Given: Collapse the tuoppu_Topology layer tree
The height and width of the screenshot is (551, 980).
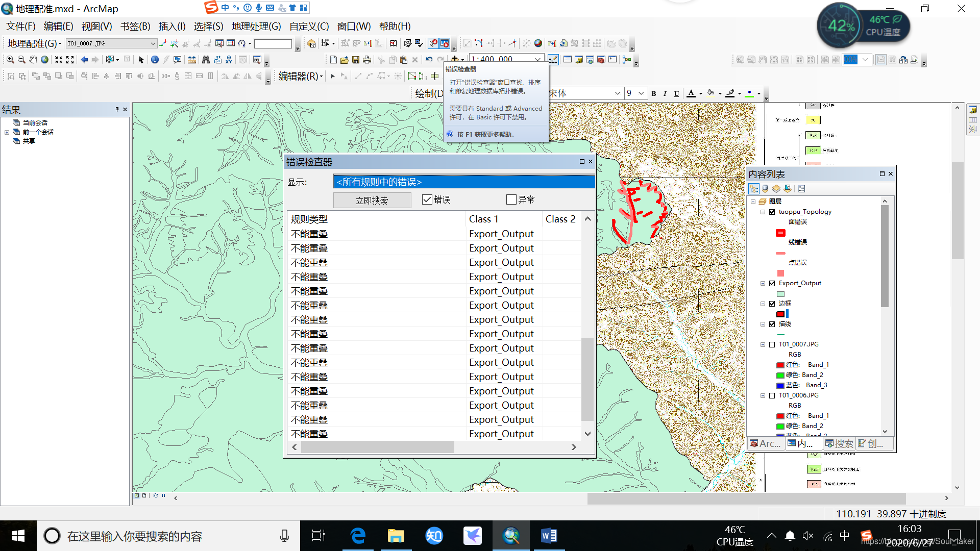Looking at the screenshot, I should tap(763, 212).
